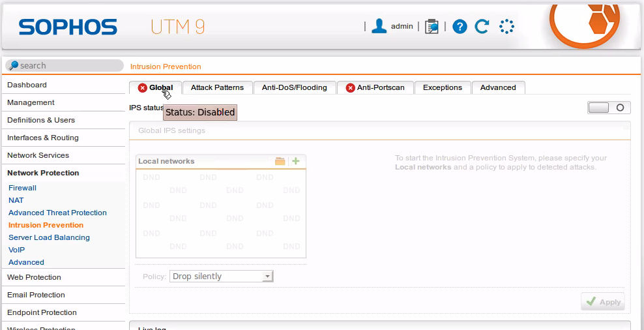
Task: Open the Exceptions tab
Action: (x=443, y=87)
